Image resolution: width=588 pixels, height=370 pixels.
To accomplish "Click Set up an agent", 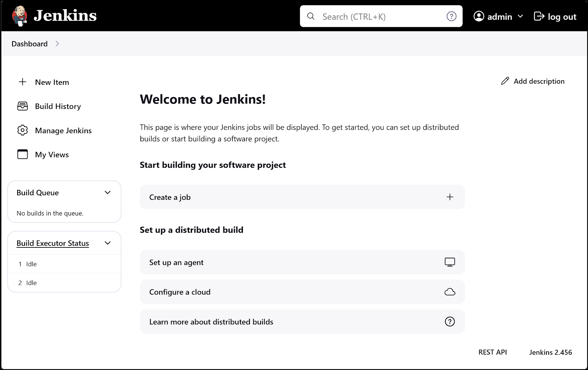I will (x=302, y=262).
